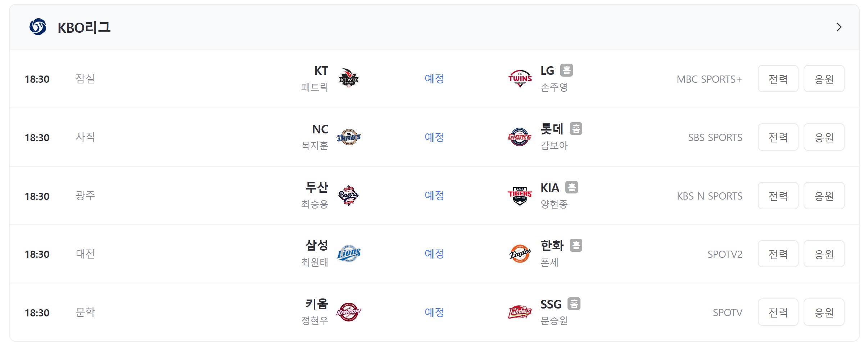Image resolution: width=868 pixels, height=347 pixels.
Task: Click the Hanwha Eagles team logo
Action: point(520,254)
